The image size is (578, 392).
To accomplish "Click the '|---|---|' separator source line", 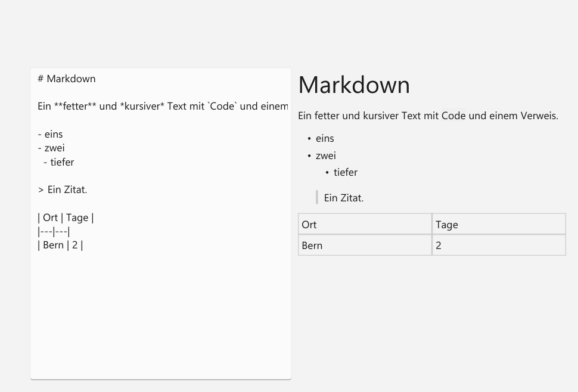I will click(54, 231).
